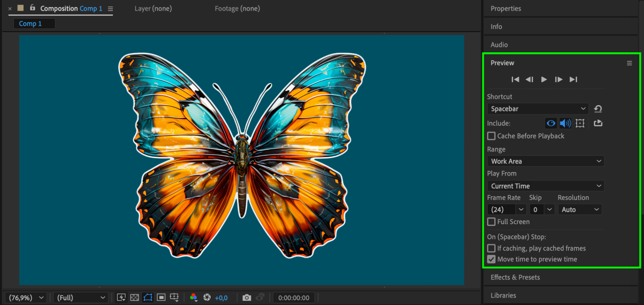The width and height of the screenshot is (644, 305).
Task: Switch to the Layer (none) tab
Action: click(153, 9)
